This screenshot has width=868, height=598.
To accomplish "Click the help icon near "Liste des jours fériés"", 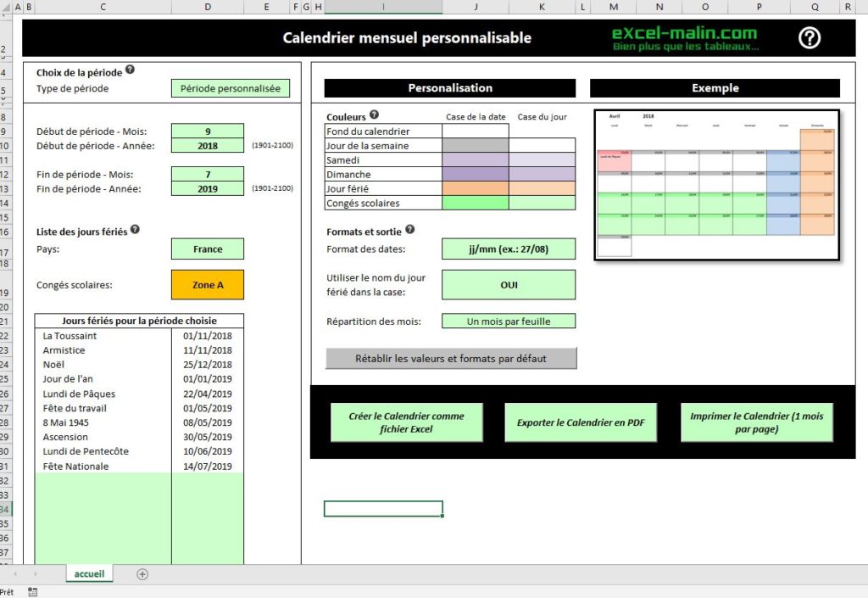I will pos(136,230).
